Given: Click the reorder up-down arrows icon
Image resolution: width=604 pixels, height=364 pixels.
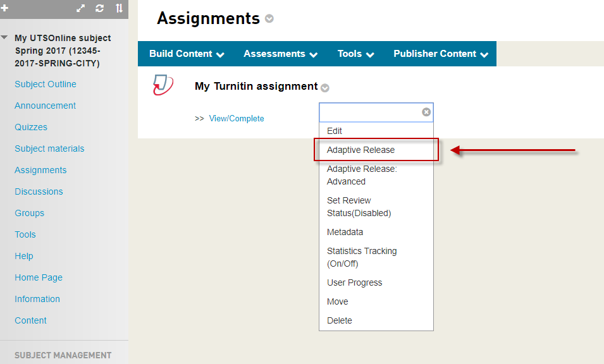Looking at the screenshot, I should [119, 8].
